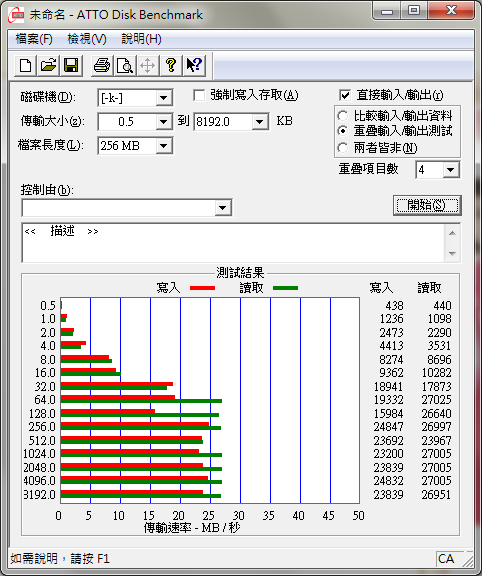Click the 開始(S) start button

[x=427, y=205]
